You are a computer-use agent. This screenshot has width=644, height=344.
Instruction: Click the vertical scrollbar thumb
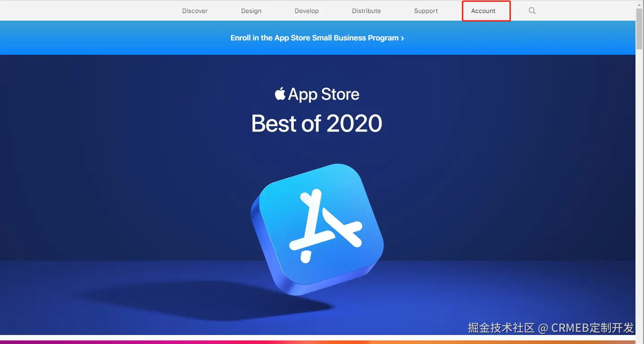640,28
